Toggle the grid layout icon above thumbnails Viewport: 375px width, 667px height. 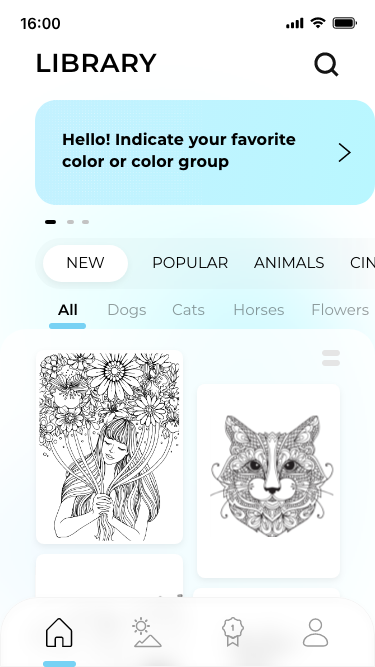click(331, 358)
